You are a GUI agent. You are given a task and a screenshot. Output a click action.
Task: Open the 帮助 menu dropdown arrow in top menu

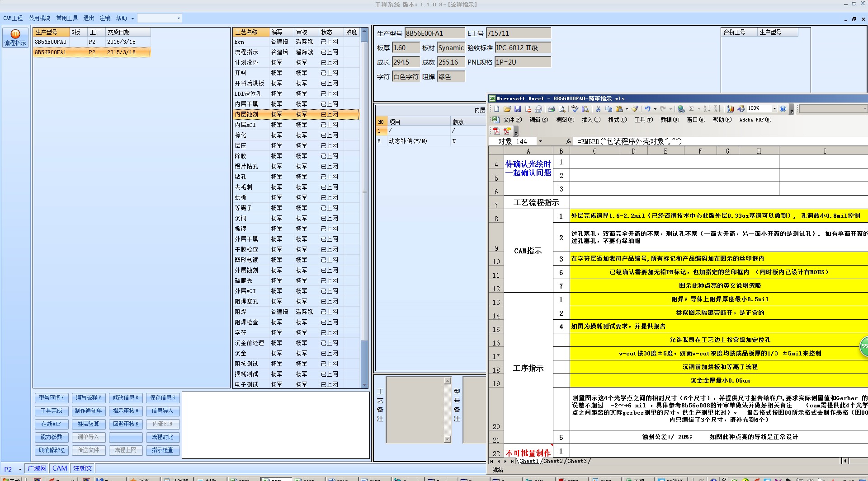[132, 19]
